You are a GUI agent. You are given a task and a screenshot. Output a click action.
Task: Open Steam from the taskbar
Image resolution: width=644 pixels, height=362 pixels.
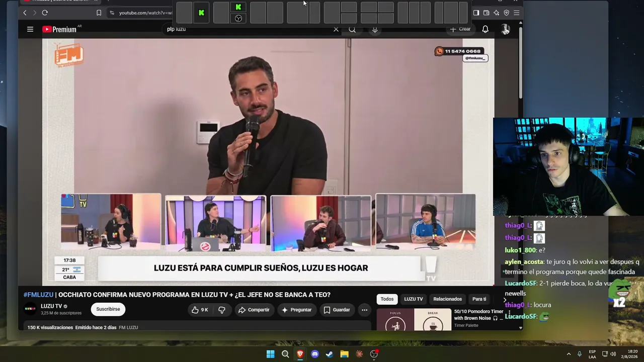330,354
